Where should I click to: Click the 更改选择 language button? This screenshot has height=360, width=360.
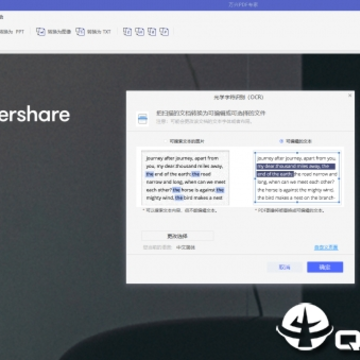click(177, 236)
